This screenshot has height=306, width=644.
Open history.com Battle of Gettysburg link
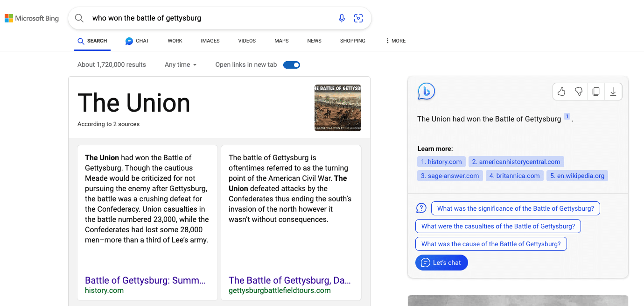click(145, 280)
